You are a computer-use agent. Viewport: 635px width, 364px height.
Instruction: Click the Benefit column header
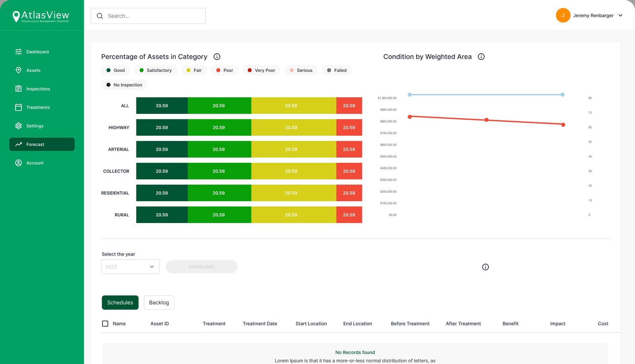coord(510,324)
